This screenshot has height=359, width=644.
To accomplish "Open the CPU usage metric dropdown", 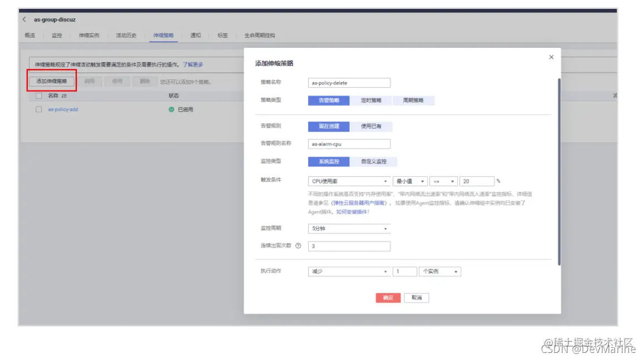I will (x=349, y=181).
